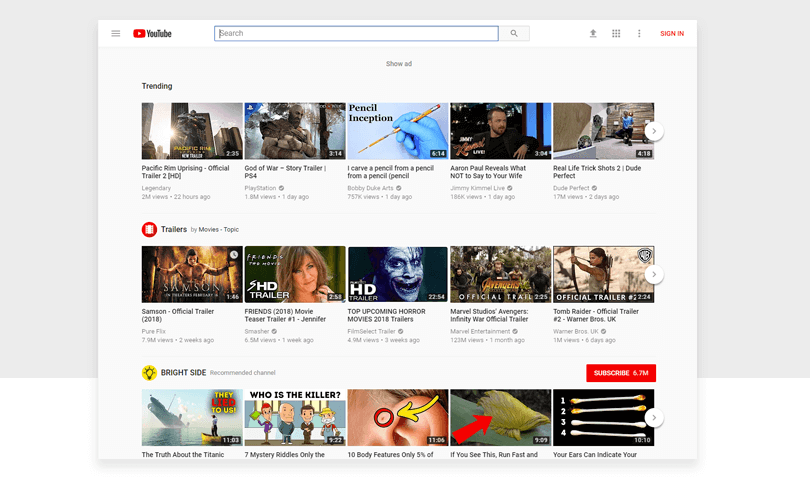Open the hamburger guide menu

(x=116, y=34)
